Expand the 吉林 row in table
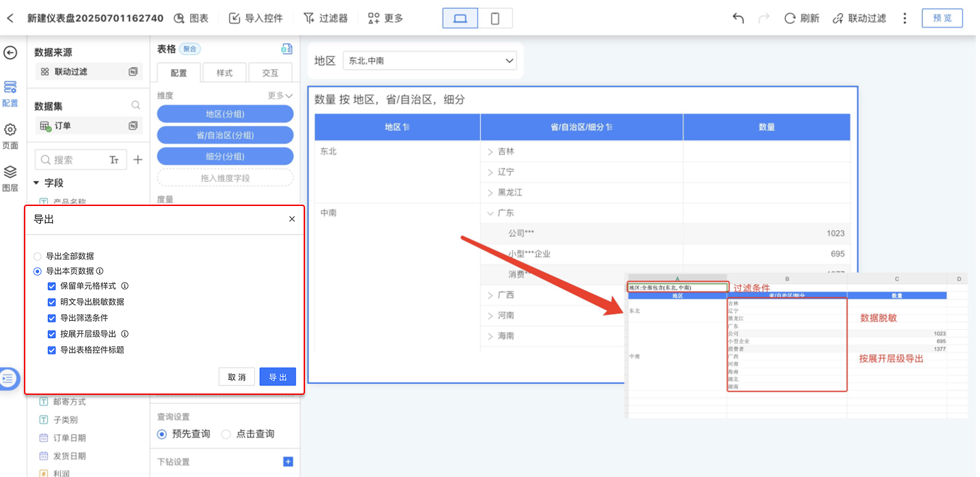This screenshot has height=477, width=980. click(x=490, y=152)
